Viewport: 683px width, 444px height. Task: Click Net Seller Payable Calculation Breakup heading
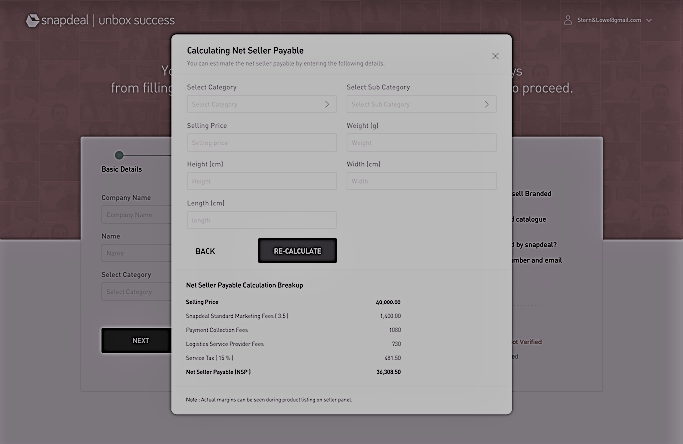point(244,285)
